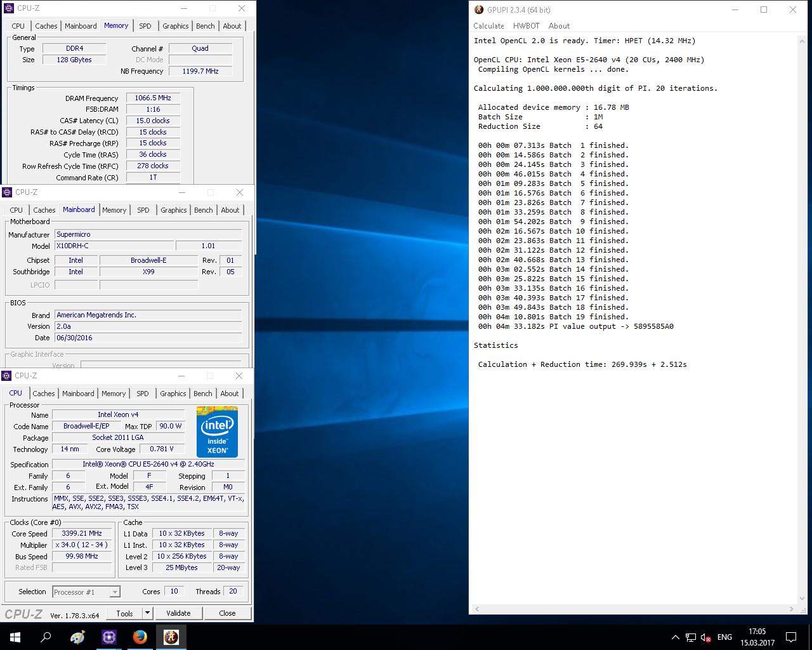
Task: Click GPUPI scrollbar up arrow
Action: [x=802, y=40]
